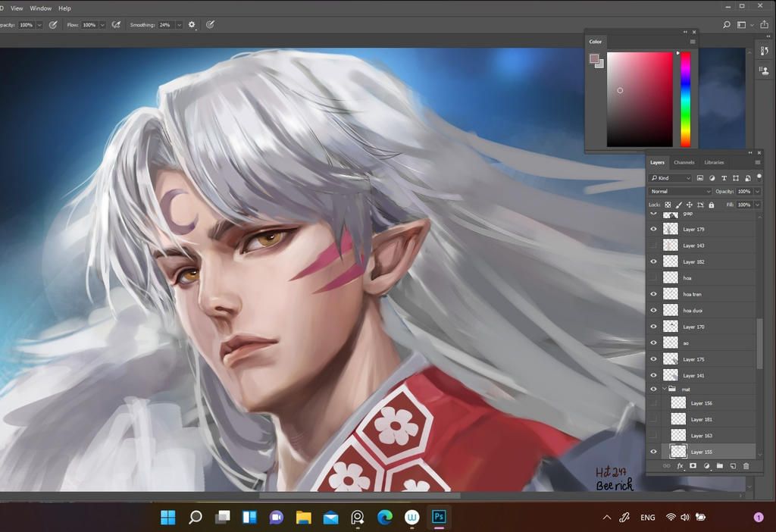Screen dimensions: 776x532
Task: Expand the workspace chooser arrow
Action: [753, 25]
